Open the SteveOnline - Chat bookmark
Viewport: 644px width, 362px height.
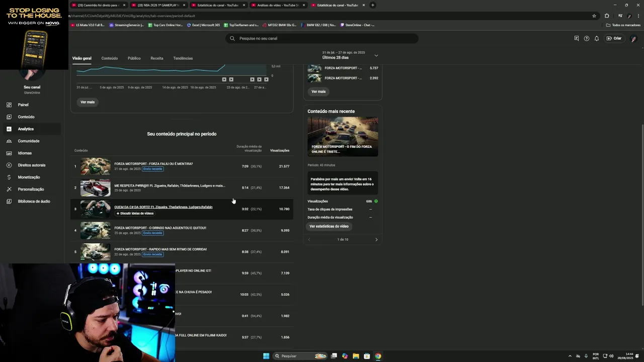click(x=358, y=25)
